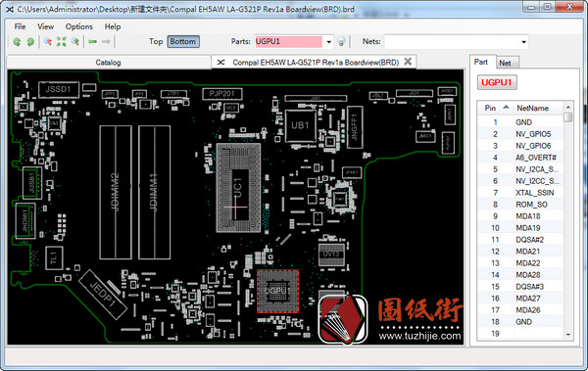Viewport: 588px width, 371px height.
Task: Rotate the board view counter-clockwise
Action: click(x=17, y=41)
